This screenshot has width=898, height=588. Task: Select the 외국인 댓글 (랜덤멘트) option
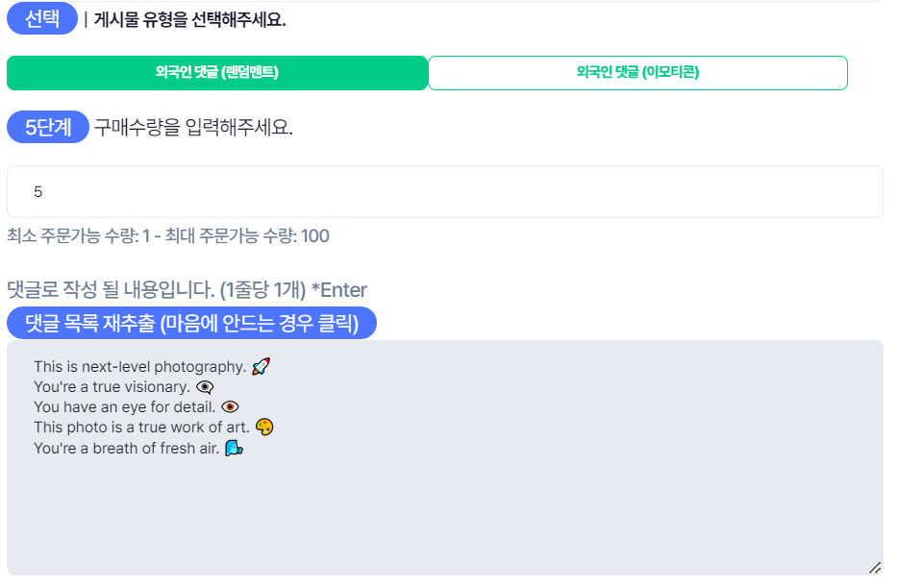(x=217, y=73)
